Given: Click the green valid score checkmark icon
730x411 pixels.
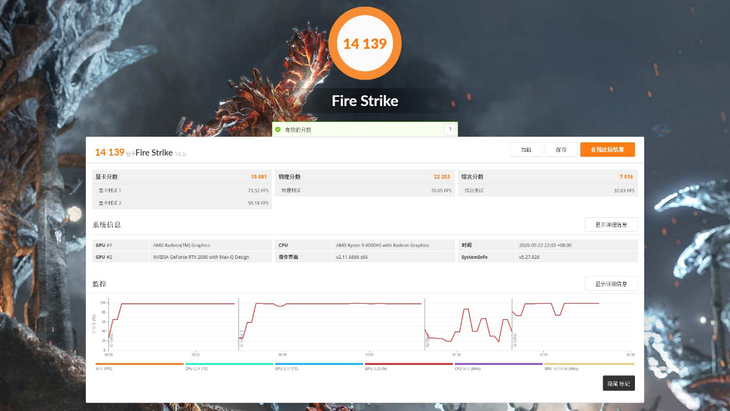Looking at the screenshot, I should coord(278,129).
